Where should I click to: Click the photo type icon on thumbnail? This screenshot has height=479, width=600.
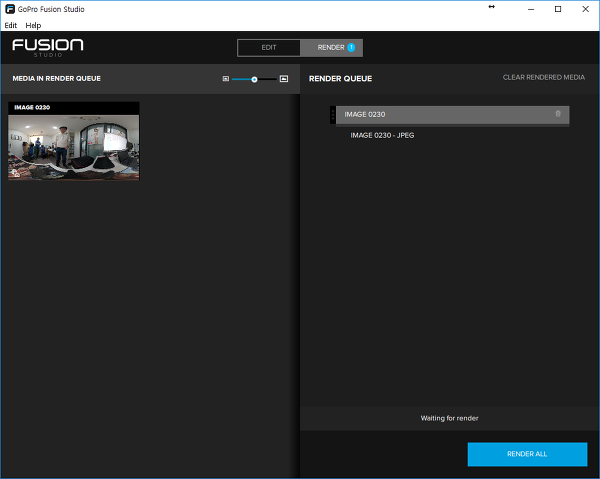point(15,173)
